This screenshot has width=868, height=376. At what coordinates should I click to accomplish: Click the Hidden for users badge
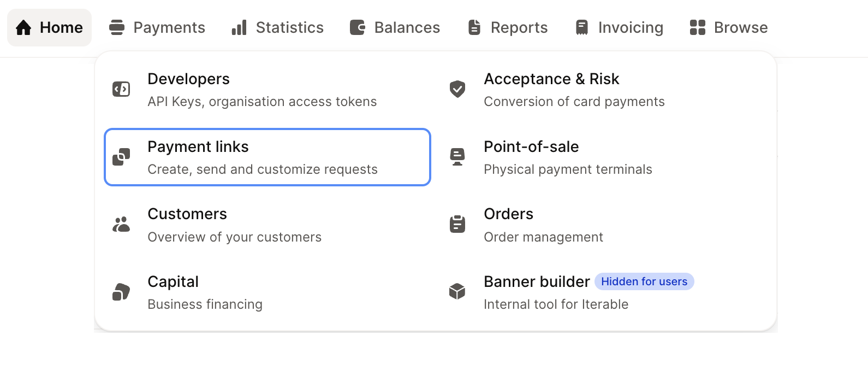point(644,281)
